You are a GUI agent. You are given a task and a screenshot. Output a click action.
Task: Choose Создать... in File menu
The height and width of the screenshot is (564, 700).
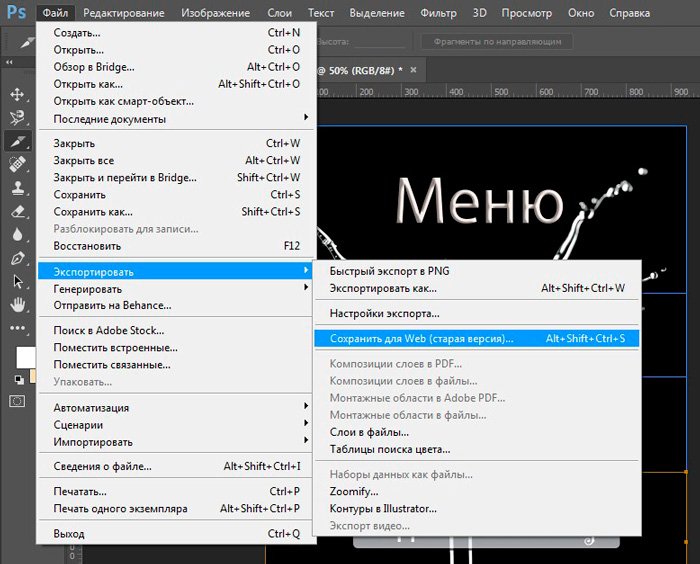177,33
